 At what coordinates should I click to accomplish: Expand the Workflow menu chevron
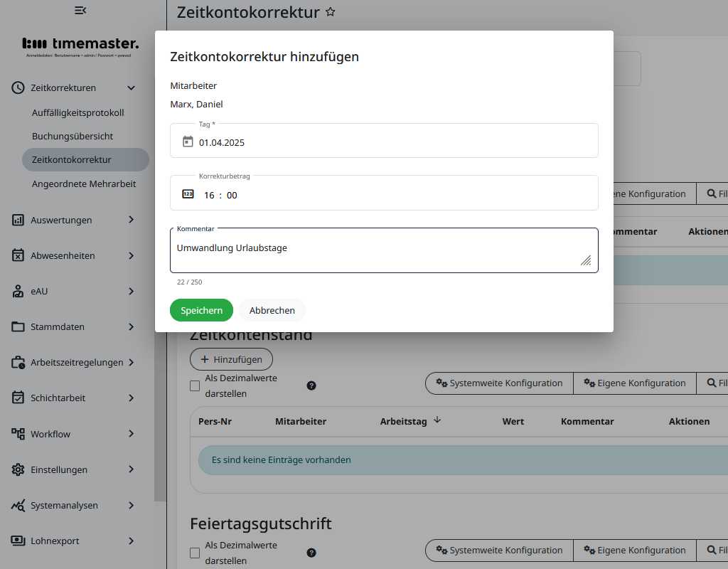click(131, 434)
